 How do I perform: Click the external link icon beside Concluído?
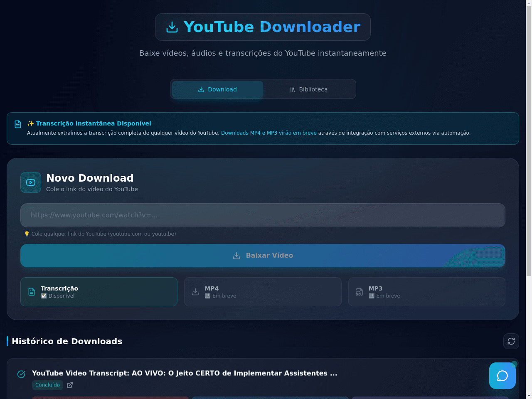pos(70,385)
